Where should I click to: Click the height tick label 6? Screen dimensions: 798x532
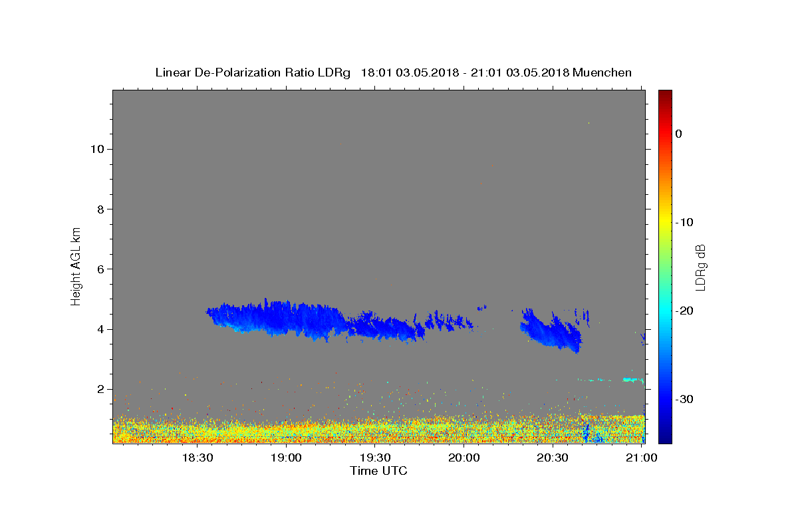100,269
